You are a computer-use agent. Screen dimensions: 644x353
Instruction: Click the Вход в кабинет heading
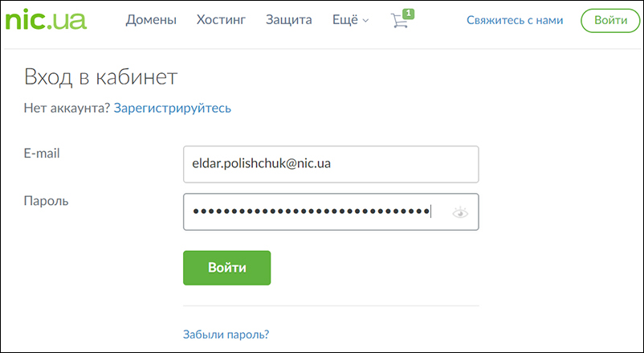coord(100,77)
